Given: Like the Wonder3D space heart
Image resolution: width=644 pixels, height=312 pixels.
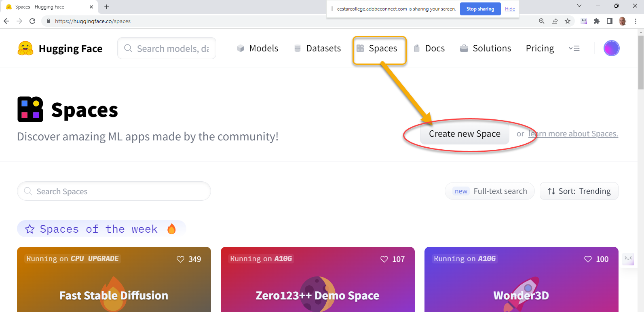Looking at the screenshot, I should (588, 259).
